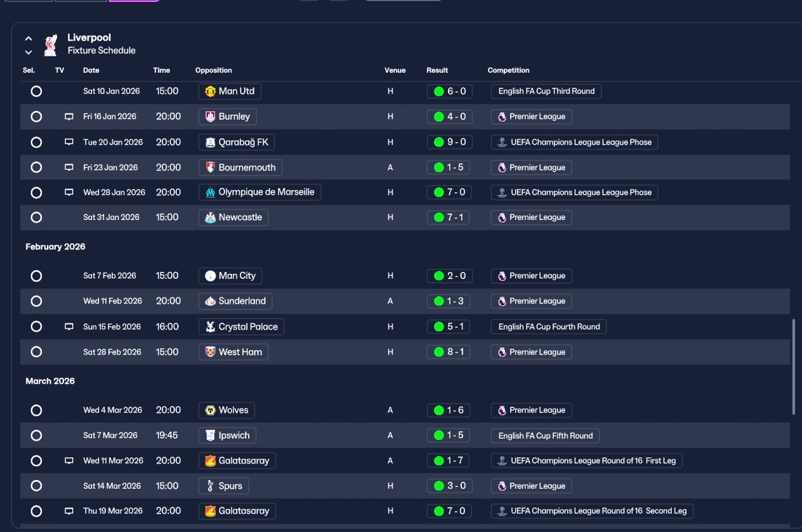
Task: Click the Man City club crest
Action: [x=211, y=276]
